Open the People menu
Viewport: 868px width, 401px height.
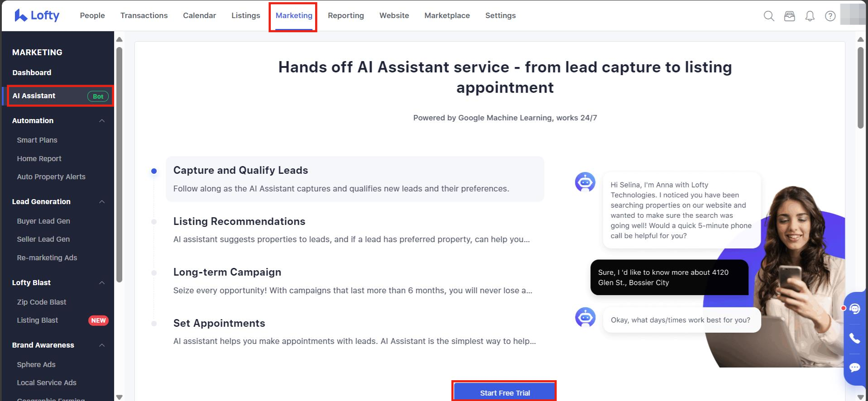tap(92, 15)
